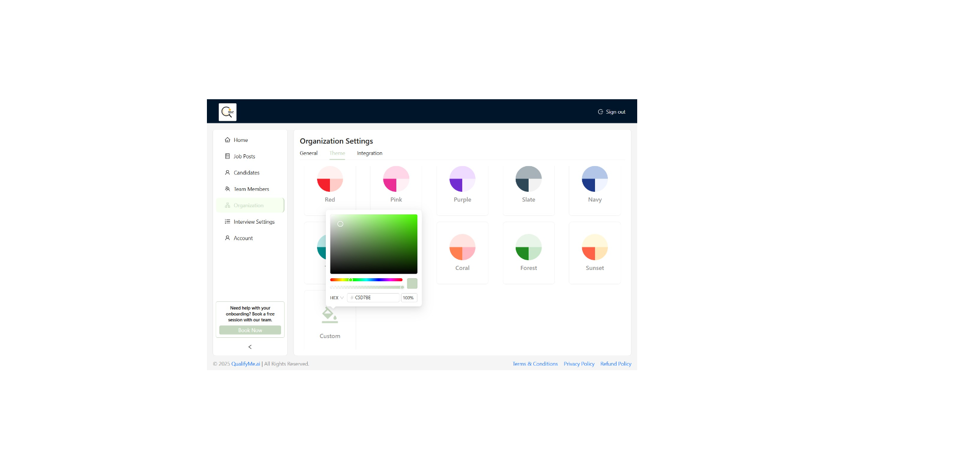Open the Terms & Conditions link
Image resolution: width=980 pixels, height=471 pixels.
535,364
